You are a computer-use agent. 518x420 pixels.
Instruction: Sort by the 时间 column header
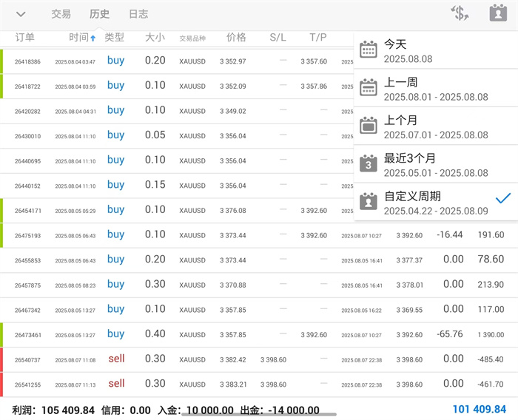click(78, 37)
